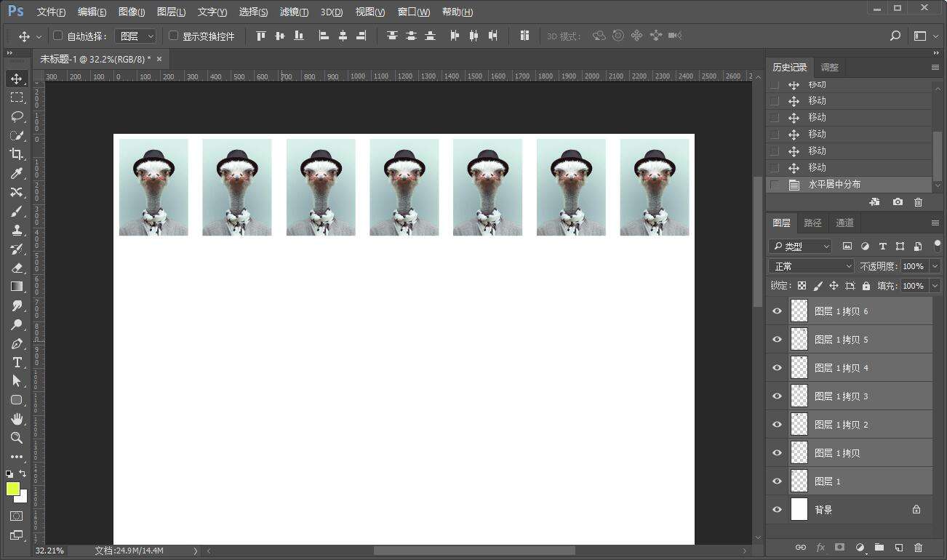
Task: Click Auto-Align Layers icon in options bar
Action: tap(524, 36)
